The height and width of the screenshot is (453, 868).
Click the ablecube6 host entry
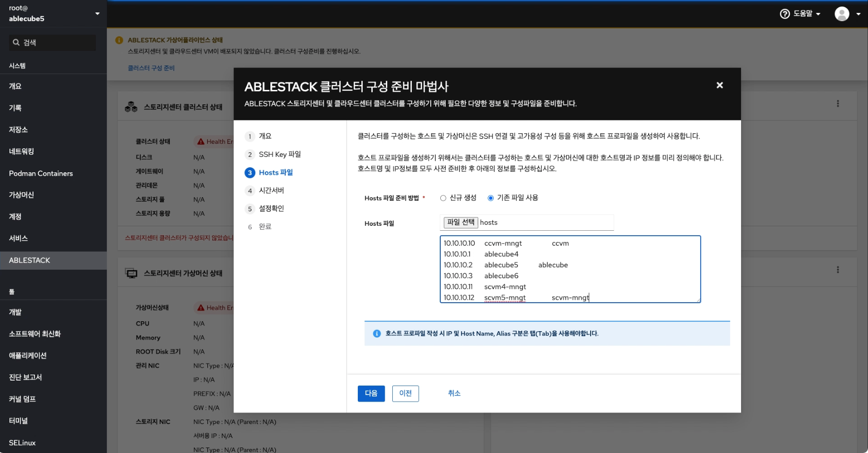coord(501,276)
